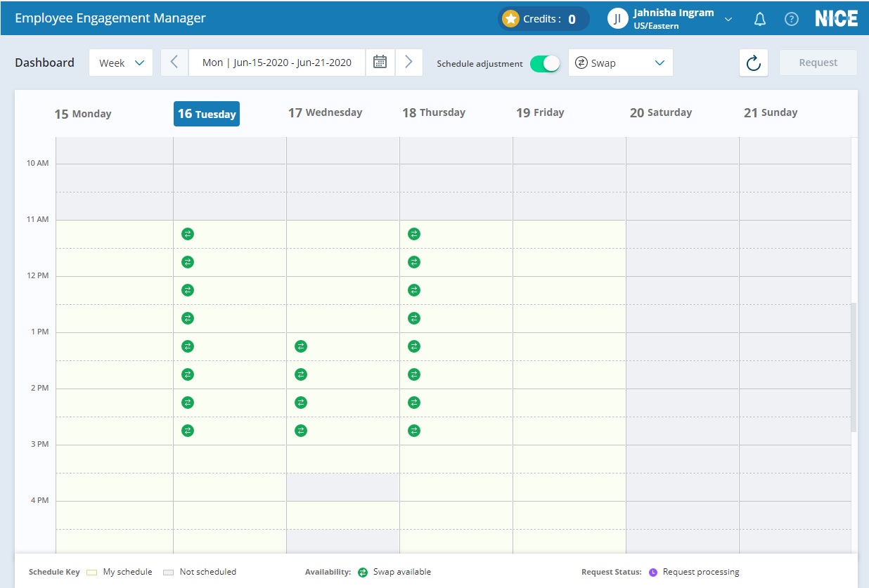Click the Request button
Image resolution: width=869 pixels, height=588 pixels.
tap(818, 63)
